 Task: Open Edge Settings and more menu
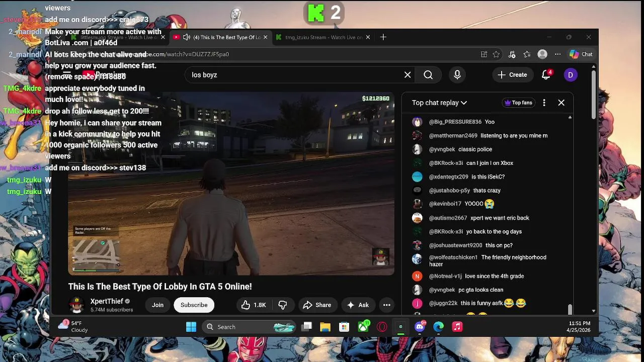click(x=557, y=54)
